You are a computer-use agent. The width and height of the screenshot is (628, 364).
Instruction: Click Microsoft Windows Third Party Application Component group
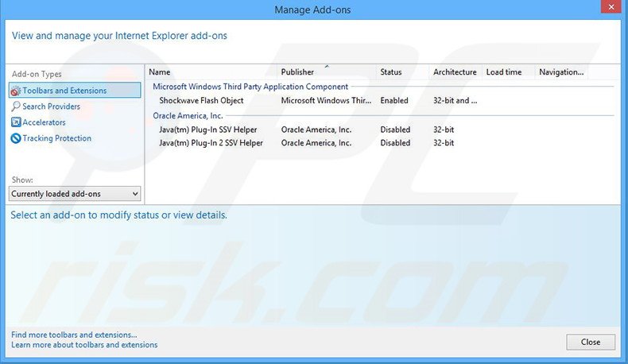250,87
